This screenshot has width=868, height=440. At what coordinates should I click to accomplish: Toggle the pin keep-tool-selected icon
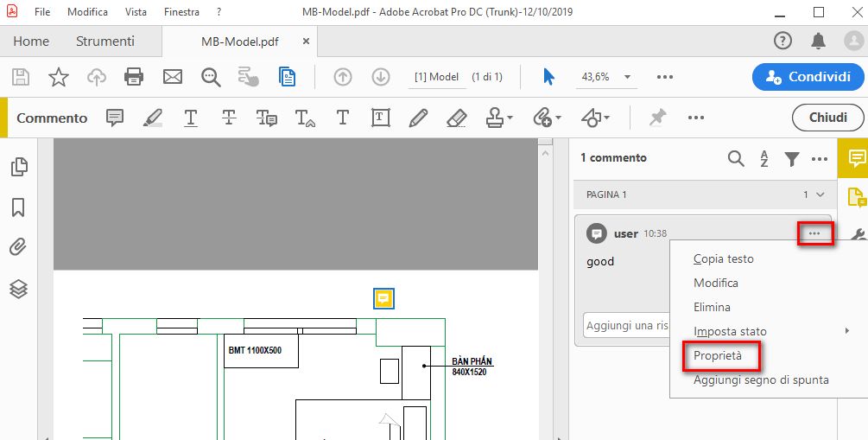tap(657, 117)
